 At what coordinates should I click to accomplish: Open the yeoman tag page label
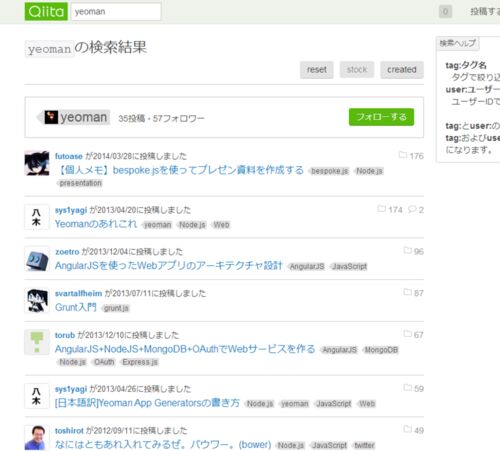point(84,117)
